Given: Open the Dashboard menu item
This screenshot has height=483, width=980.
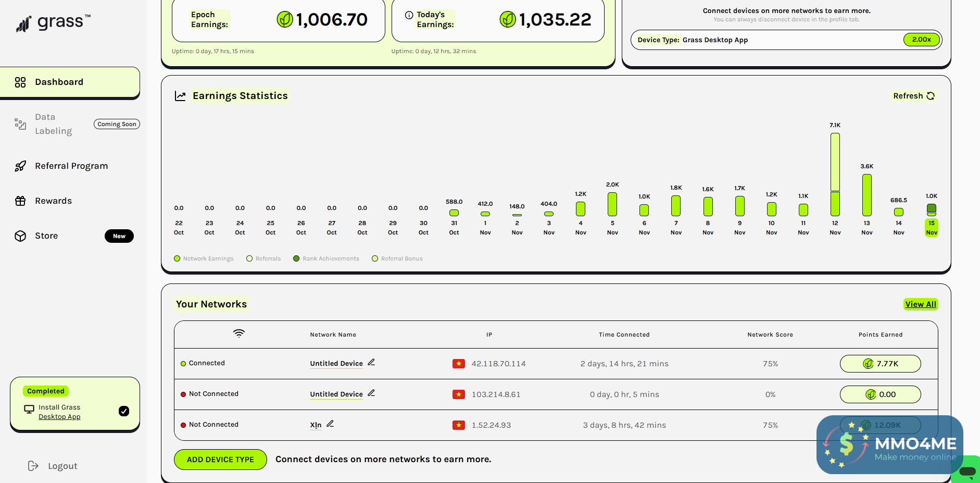Looking at the screenshot, I should [70, 82].
